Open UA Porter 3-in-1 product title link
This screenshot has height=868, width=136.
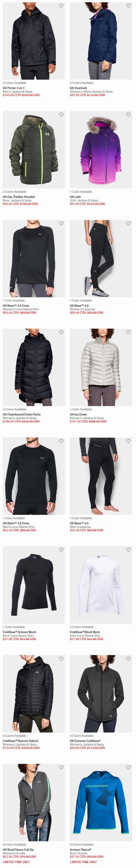(x=14, y=88)
